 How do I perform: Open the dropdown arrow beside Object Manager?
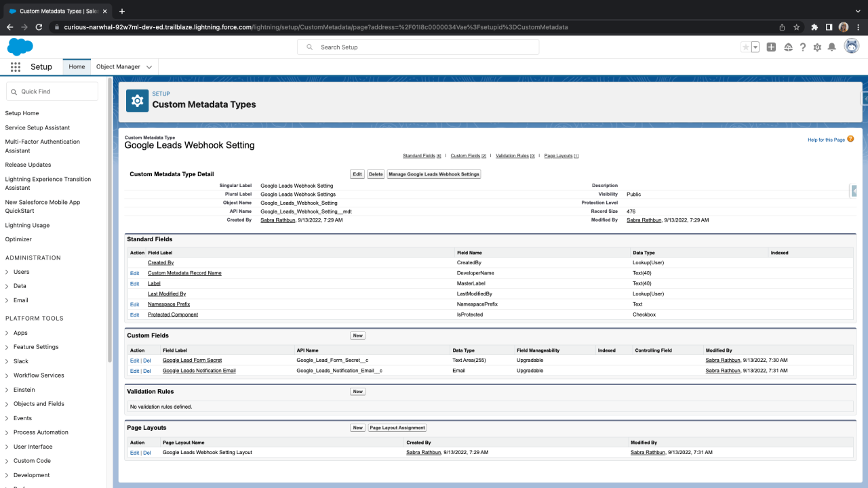pyautogui.click(x=149, y=67)
